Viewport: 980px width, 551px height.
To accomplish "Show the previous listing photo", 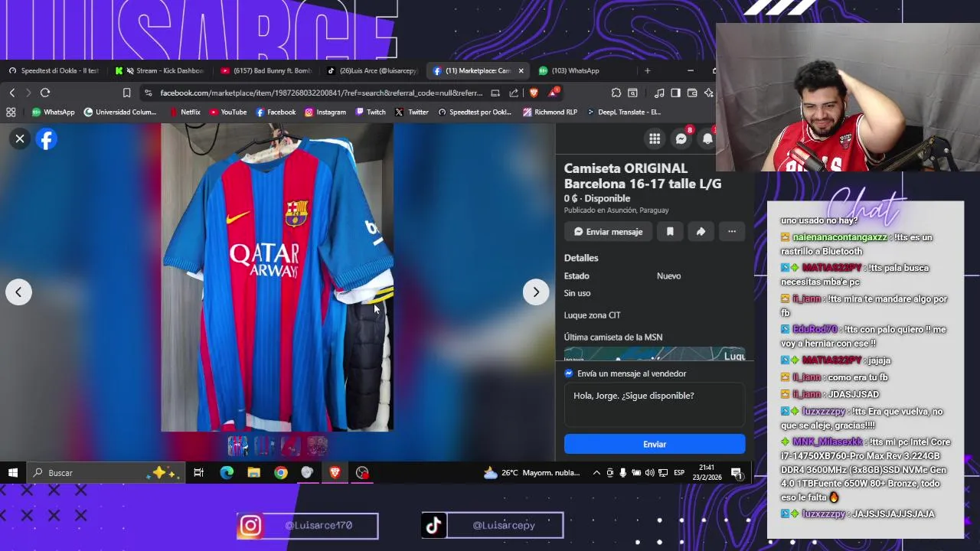I will point(18,292).
